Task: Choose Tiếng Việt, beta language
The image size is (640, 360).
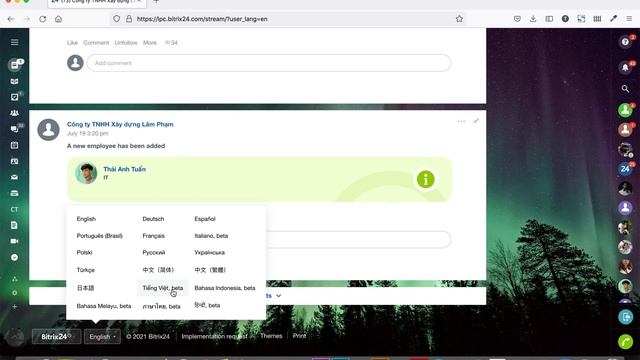Action: click(162, 288)
